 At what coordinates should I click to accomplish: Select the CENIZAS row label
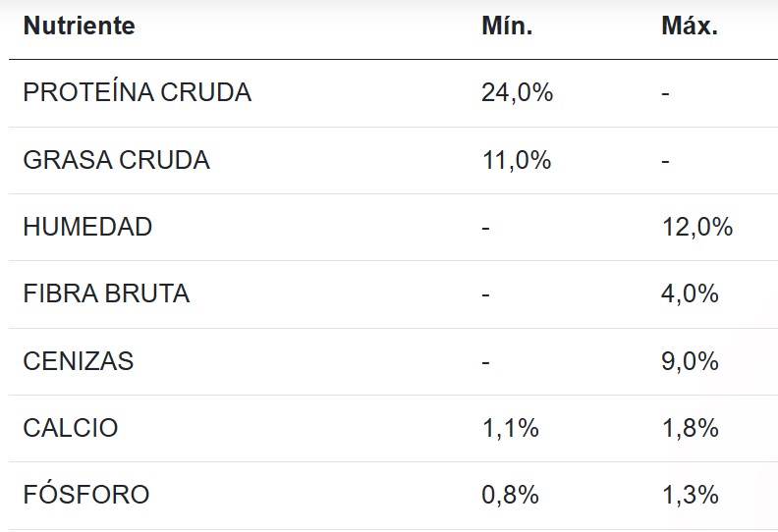point(79,361)
